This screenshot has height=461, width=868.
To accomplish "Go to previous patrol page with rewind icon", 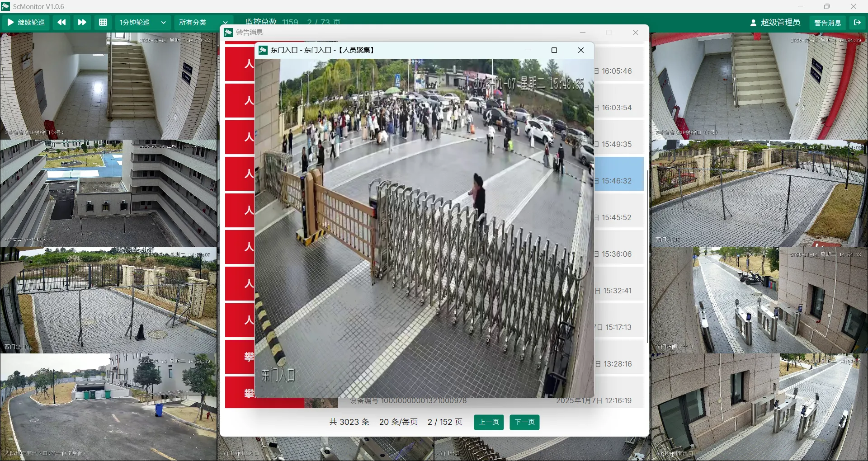I will tap(61, 22).
